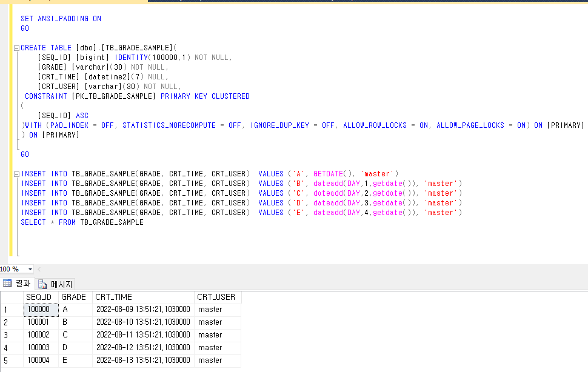Screen dimensions: 588x372
Task: Click the GRADE column header
Action: click(75, 297)
